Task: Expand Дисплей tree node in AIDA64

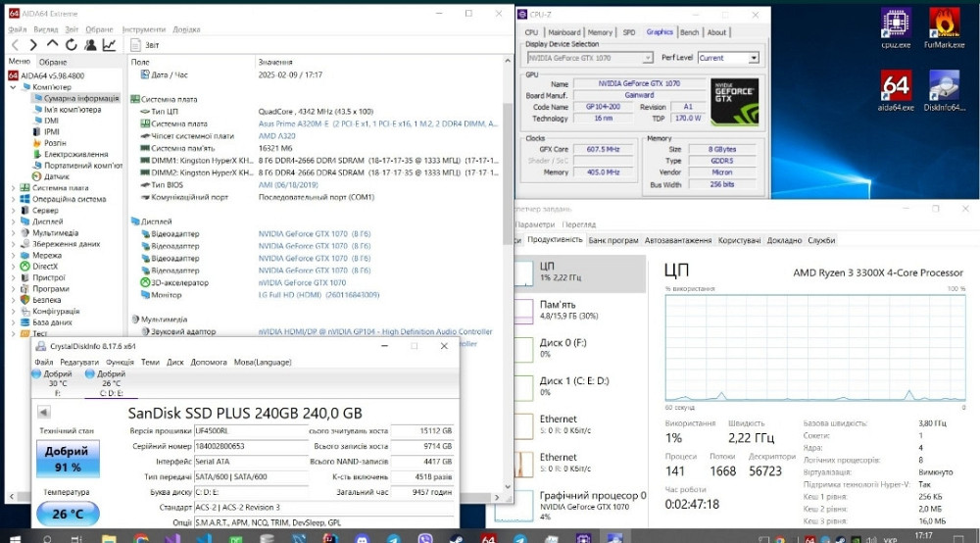Action: point(13,222)
